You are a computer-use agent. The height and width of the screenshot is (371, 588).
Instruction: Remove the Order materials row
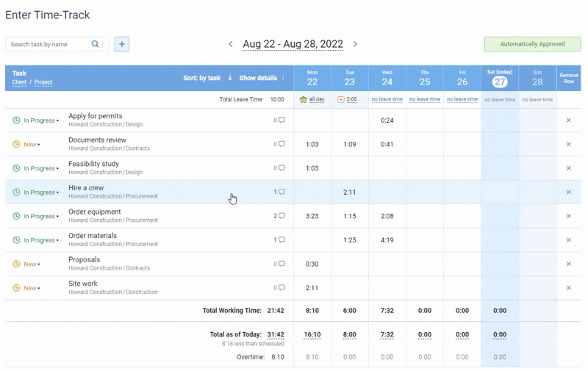click(x=568, y=240)
